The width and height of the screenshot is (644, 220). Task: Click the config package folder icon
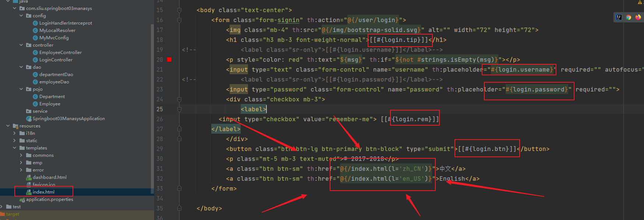click(x=29, y=16)
